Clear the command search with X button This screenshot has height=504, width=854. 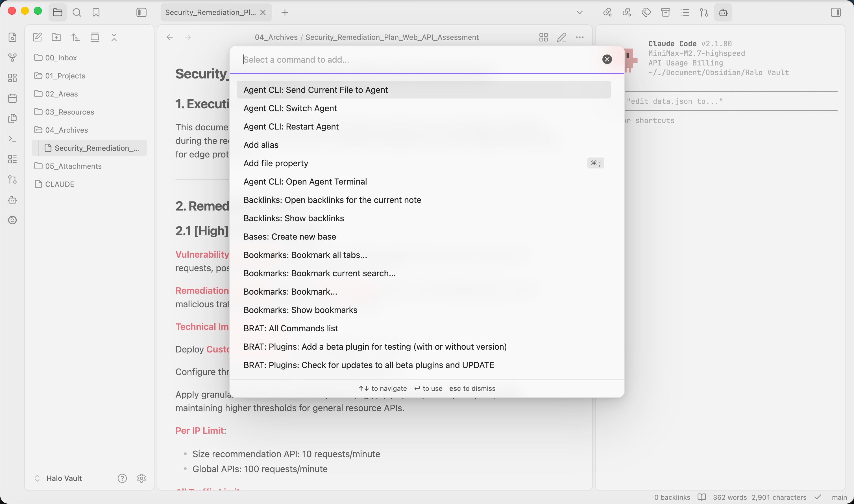coord(607,60)
